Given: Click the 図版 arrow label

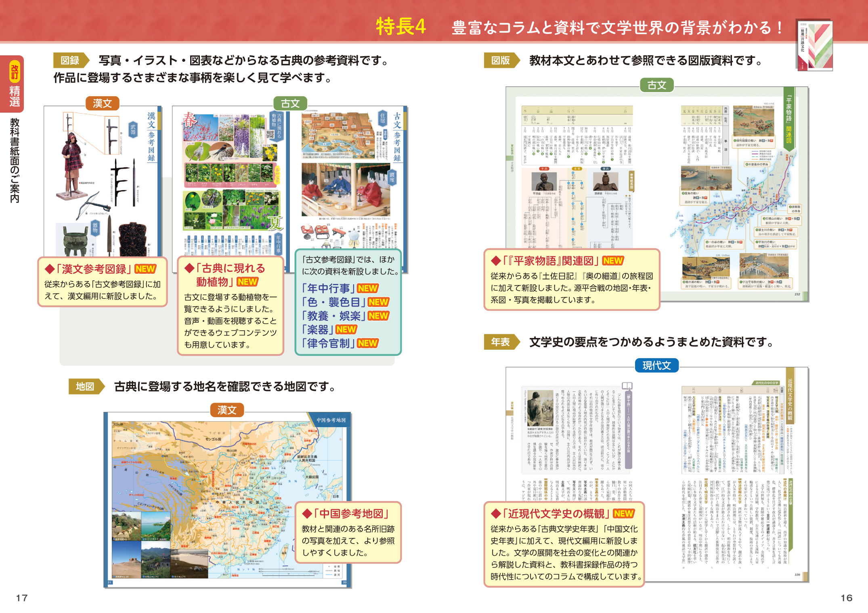Looking at the screenshot, I should [x=501, y=61].
